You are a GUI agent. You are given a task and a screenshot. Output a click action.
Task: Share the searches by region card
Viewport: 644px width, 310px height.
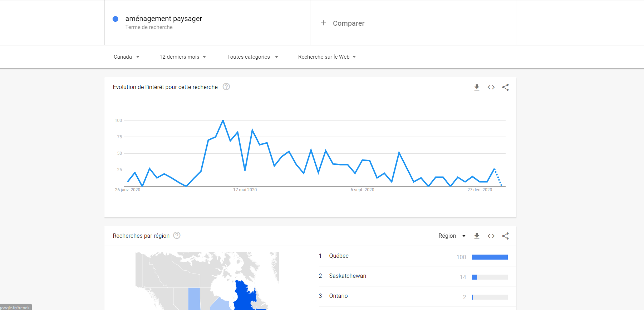pyautogui.click(x=505, y=236)
